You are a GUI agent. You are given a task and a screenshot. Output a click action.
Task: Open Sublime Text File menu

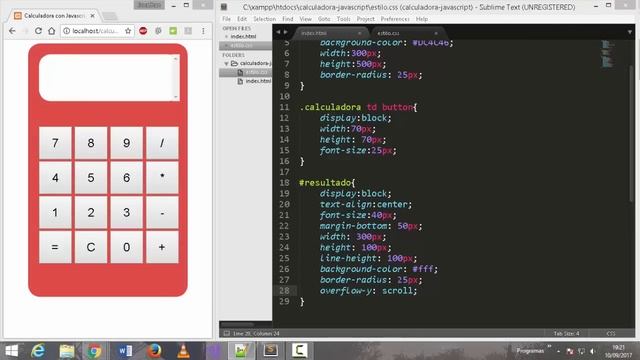click(226, 19)
